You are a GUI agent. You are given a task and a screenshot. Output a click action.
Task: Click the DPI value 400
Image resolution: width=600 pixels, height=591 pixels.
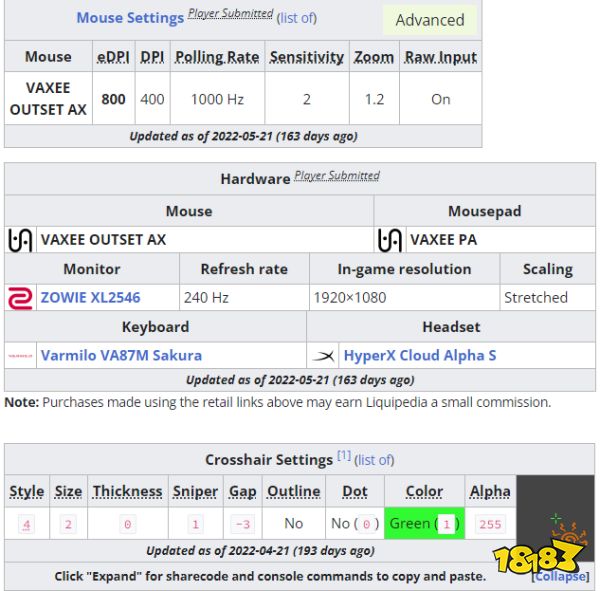(152, 99)
